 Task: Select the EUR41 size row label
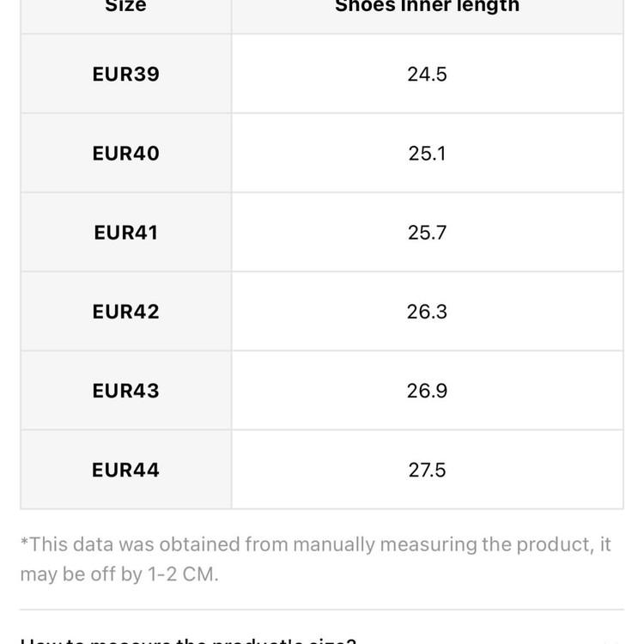(x=125, y=233)
